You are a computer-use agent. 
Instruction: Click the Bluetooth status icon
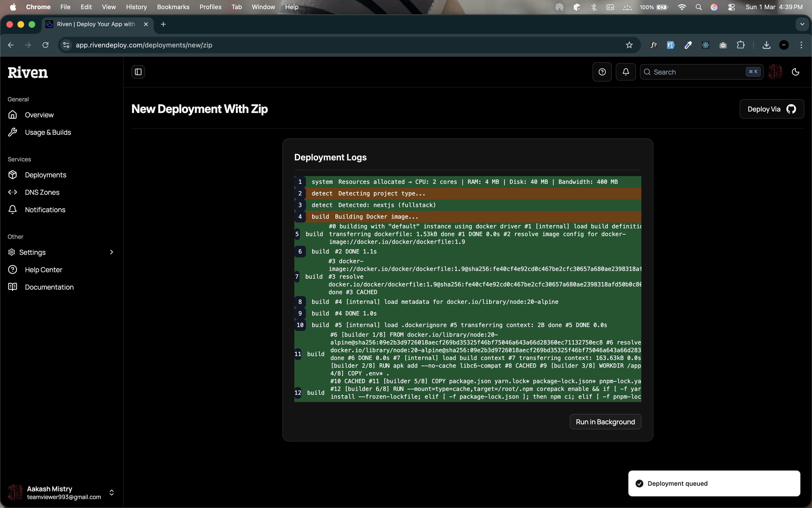(594, 7)
